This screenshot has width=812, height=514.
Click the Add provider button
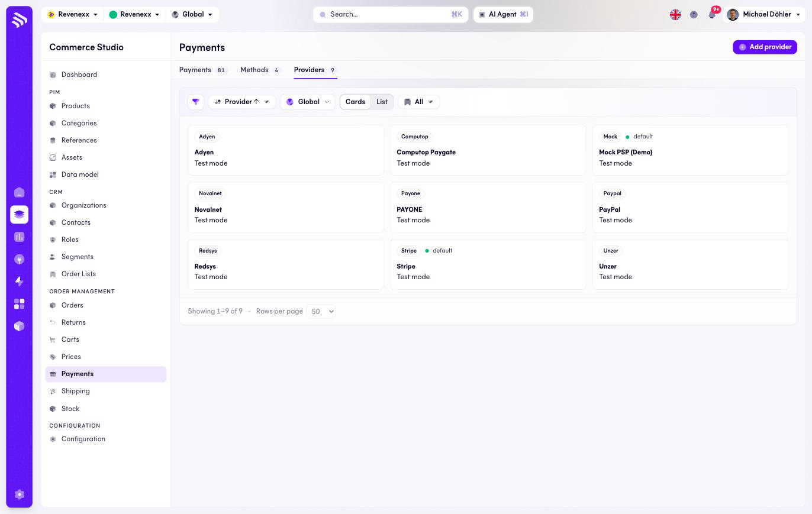[x=765, y=47]
